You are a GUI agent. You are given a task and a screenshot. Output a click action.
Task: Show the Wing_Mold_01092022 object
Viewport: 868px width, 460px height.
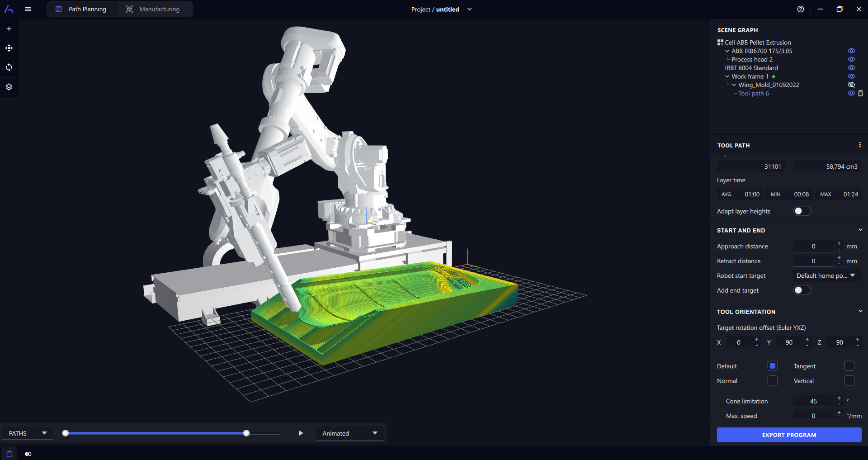click(x=851, y=85)
